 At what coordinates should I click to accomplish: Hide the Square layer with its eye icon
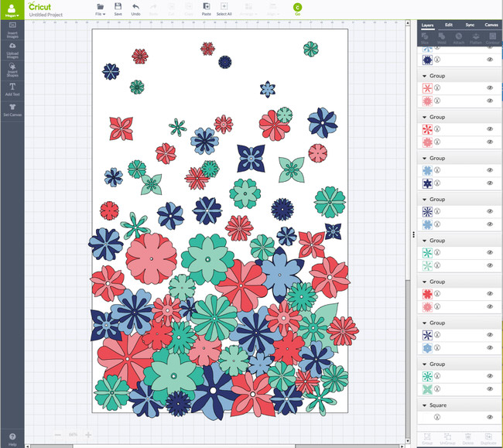pos(490,417)
